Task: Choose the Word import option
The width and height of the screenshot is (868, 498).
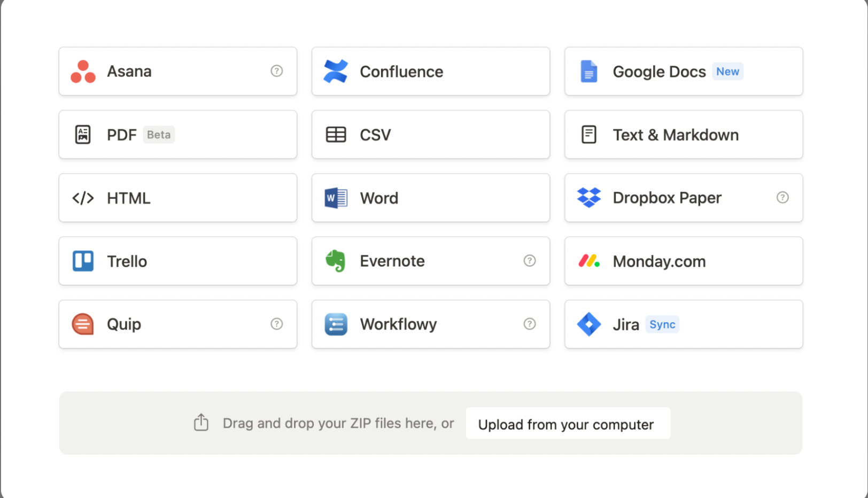Action: (431, 198)
